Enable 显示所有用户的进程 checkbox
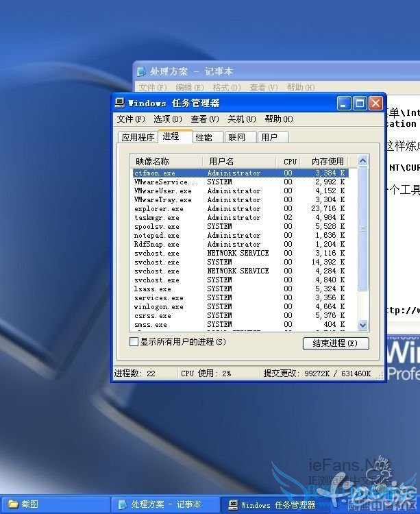The width and height of the screenshot is (420, 514). click(x=134, y=342)
